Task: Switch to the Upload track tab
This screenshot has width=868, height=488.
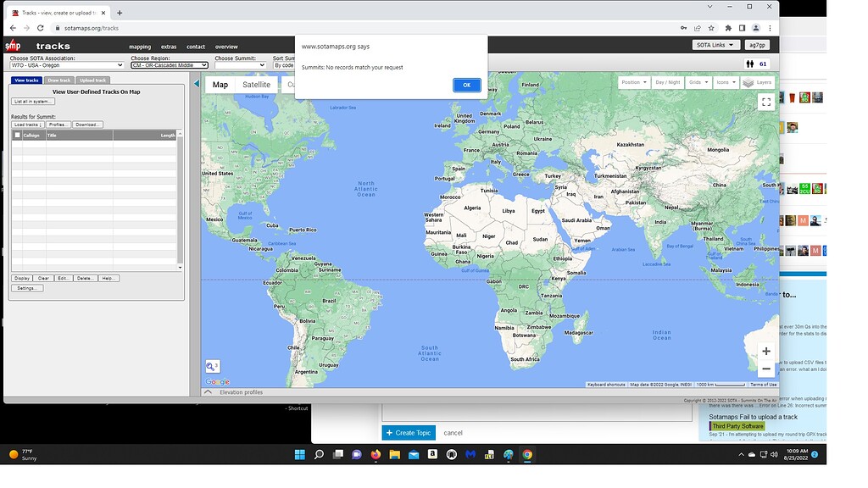Action: click(92, 80)
